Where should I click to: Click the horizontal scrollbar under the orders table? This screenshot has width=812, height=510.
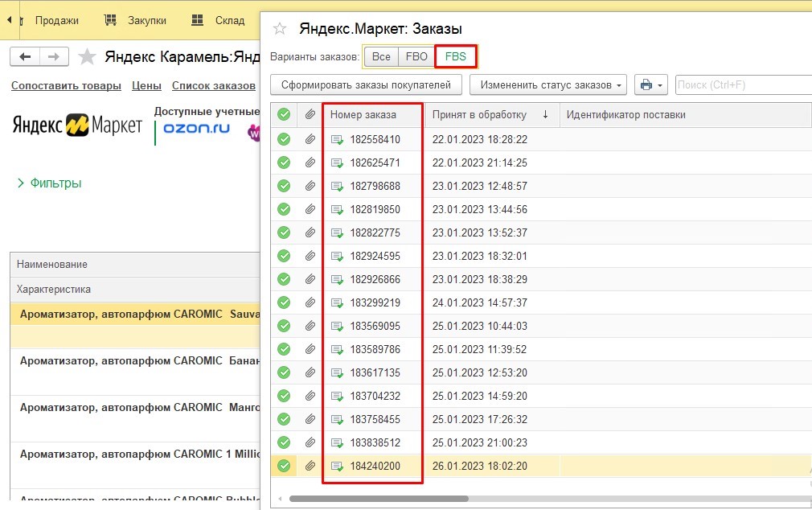[x=379, y=499]
